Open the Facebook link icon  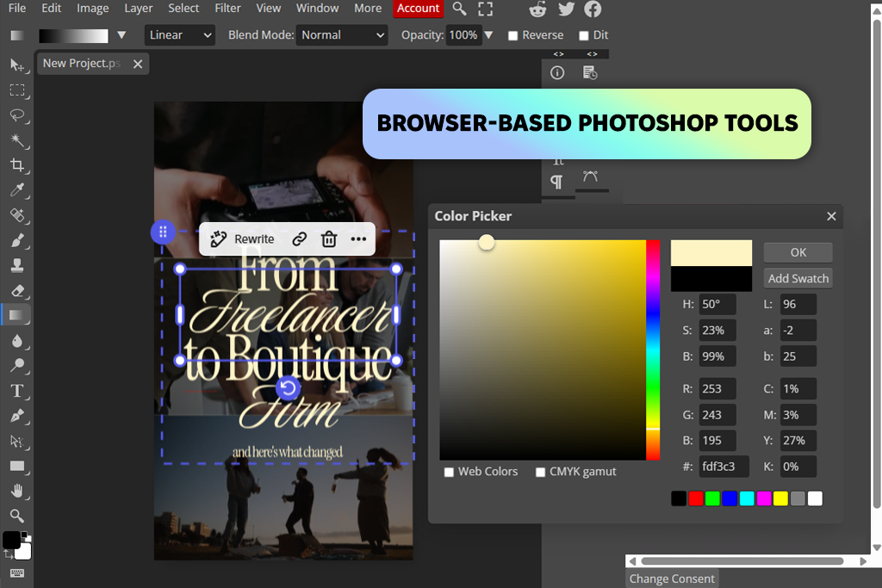click(x=593, y=9)
